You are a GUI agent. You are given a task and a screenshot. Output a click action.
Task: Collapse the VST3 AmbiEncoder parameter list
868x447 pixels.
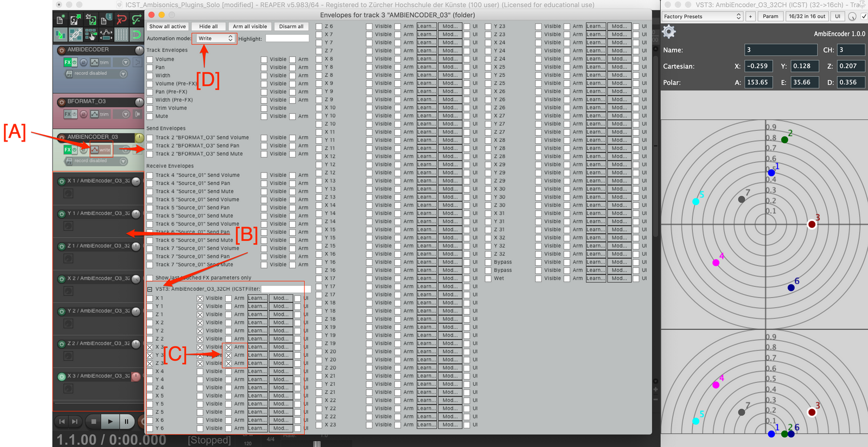(x=150, y=289)
